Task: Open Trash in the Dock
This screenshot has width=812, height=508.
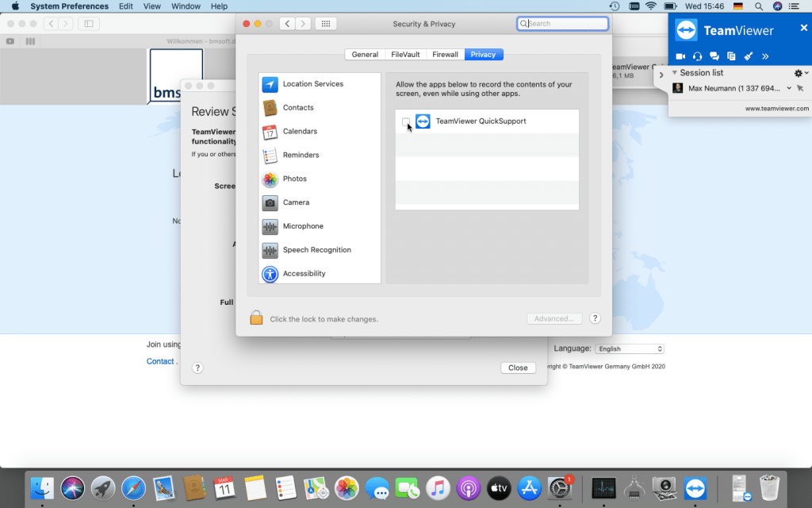Action: pos(769,488)
